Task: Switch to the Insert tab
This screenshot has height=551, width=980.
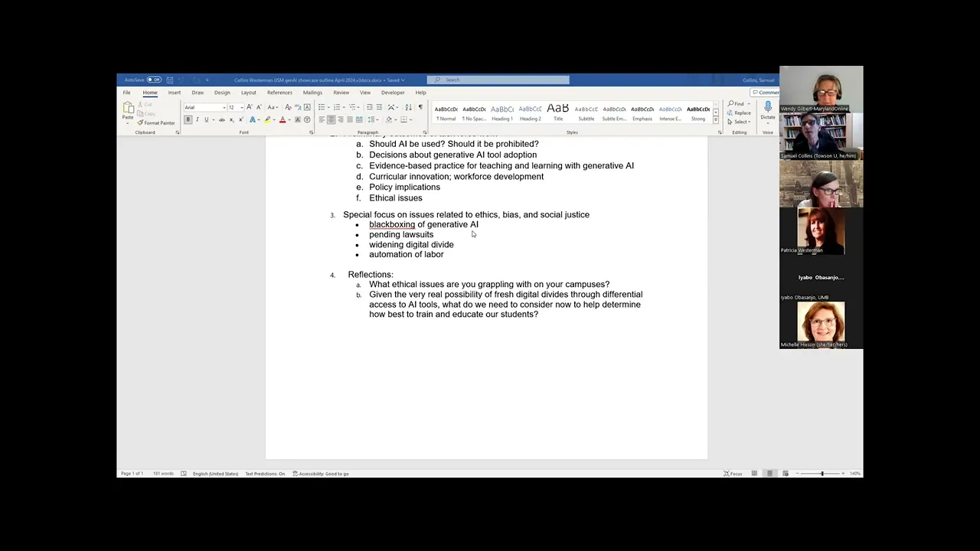Action: pos(174,93)
